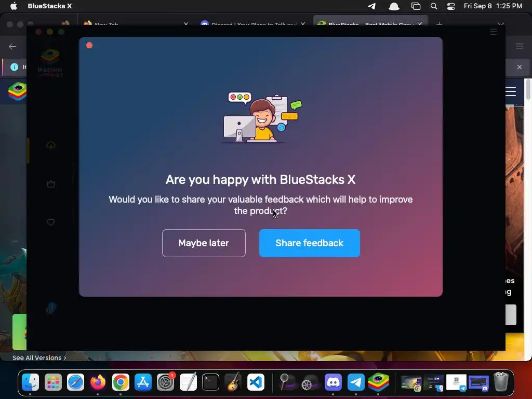Choose Maybe later in the feedback dialog
532x399 pixels.
coord(204,243)
